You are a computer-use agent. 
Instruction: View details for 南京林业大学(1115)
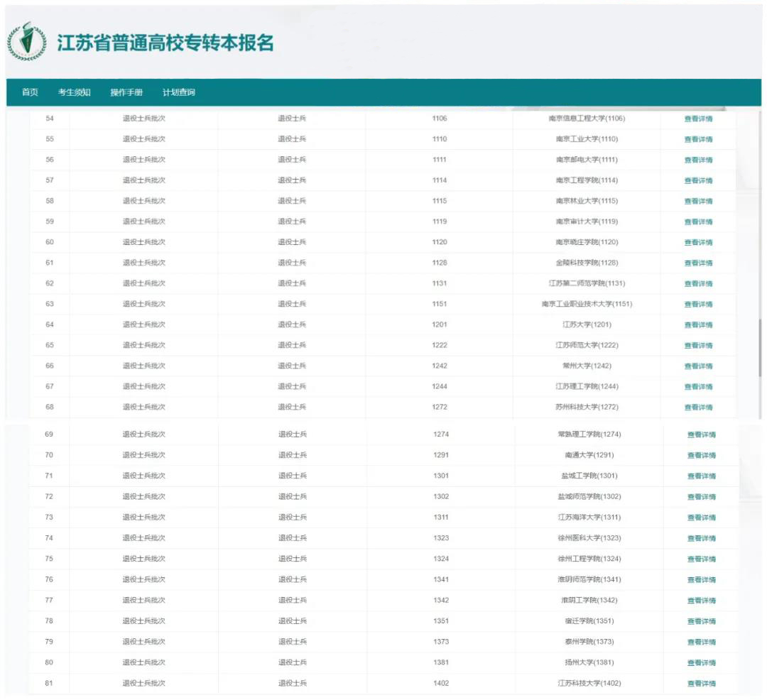699,201
